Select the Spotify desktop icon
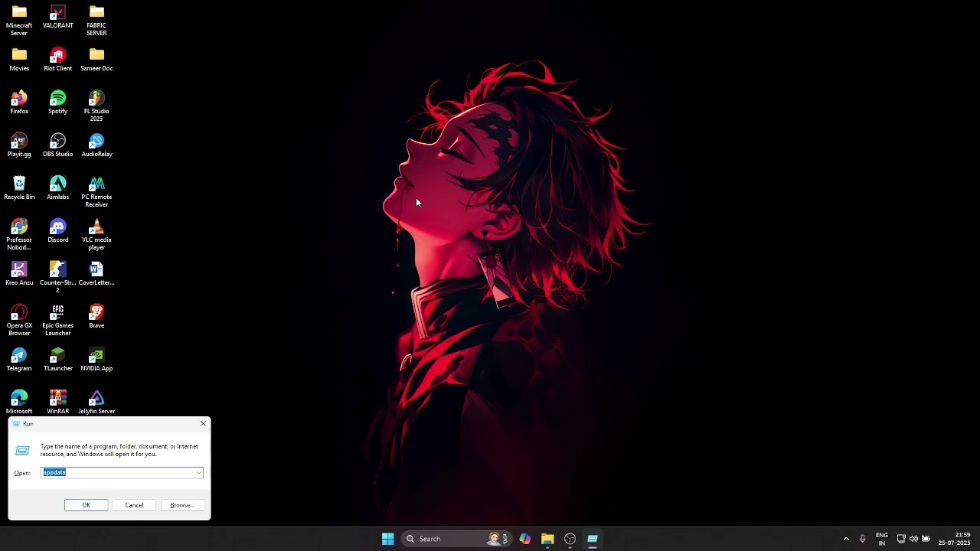This screenshot has height=551, width=980. [58, 102]
